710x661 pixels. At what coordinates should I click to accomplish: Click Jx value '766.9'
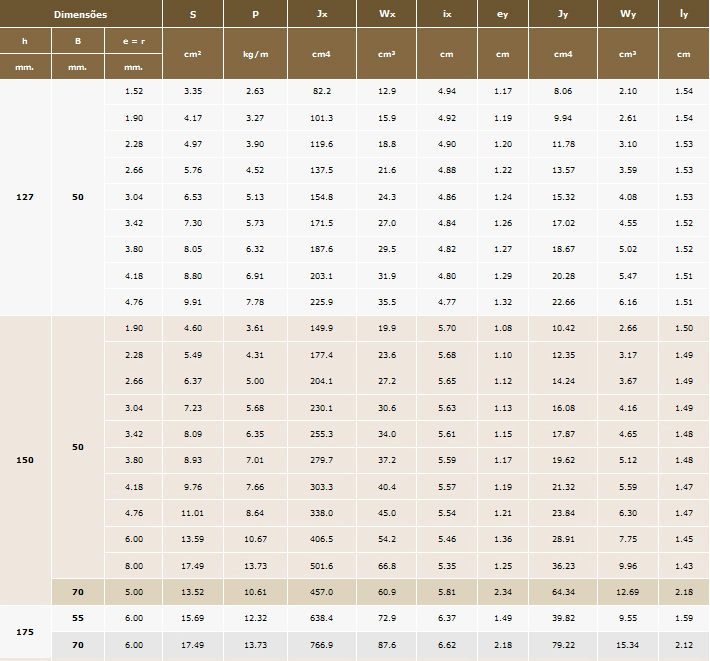[x=322, y=645]
